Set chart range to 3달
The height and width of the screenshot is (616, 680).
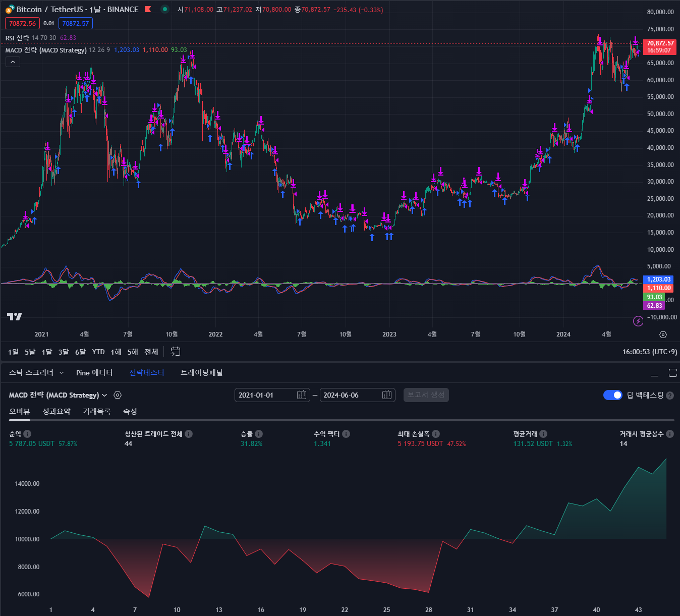pos(64,352)
